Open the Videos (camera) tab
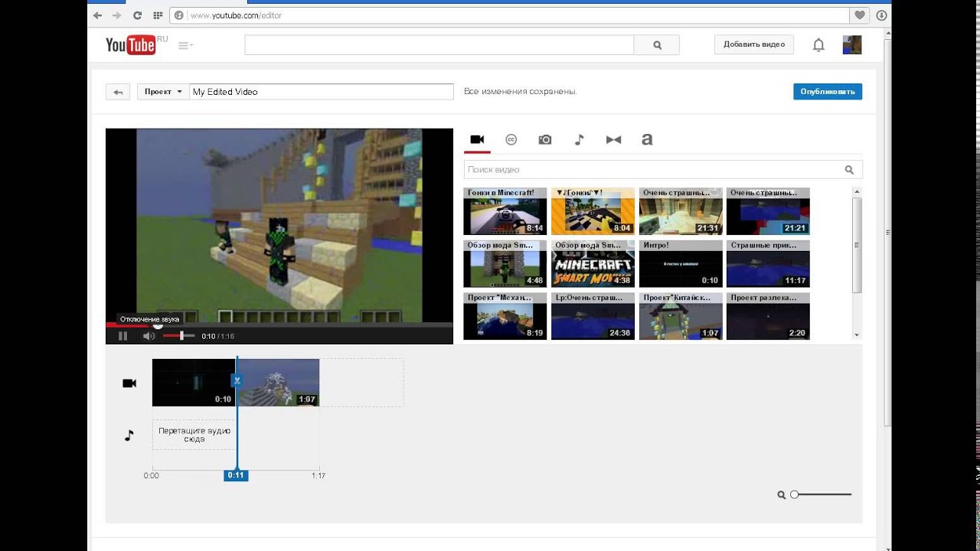 point(477,139)
